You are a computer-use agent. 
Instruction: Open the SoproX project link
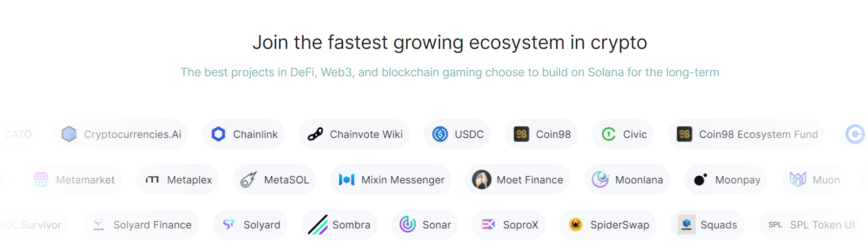coord(509,225)
